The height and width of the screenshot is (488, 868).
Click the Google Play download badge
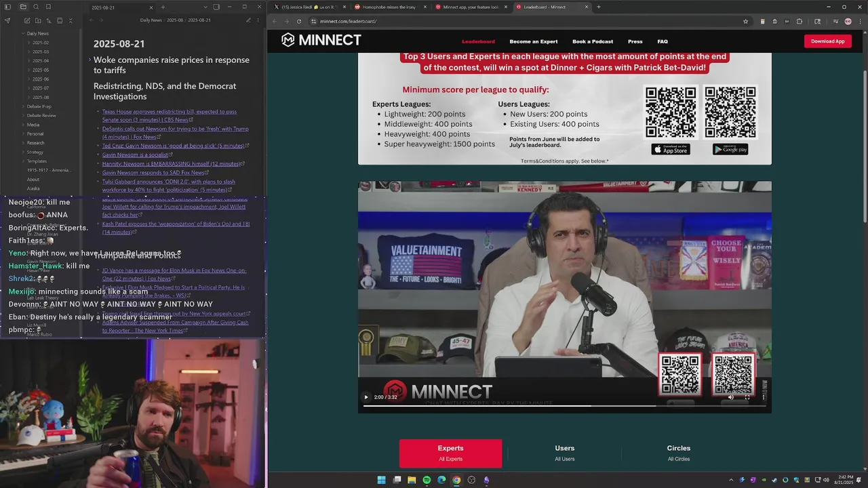point(730,149)
